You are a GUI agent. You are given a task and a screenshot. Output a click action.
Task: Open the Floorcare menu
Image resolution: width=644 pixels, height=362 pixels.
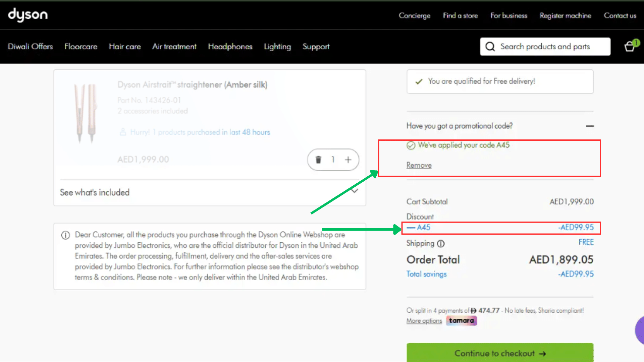[81, 47]
